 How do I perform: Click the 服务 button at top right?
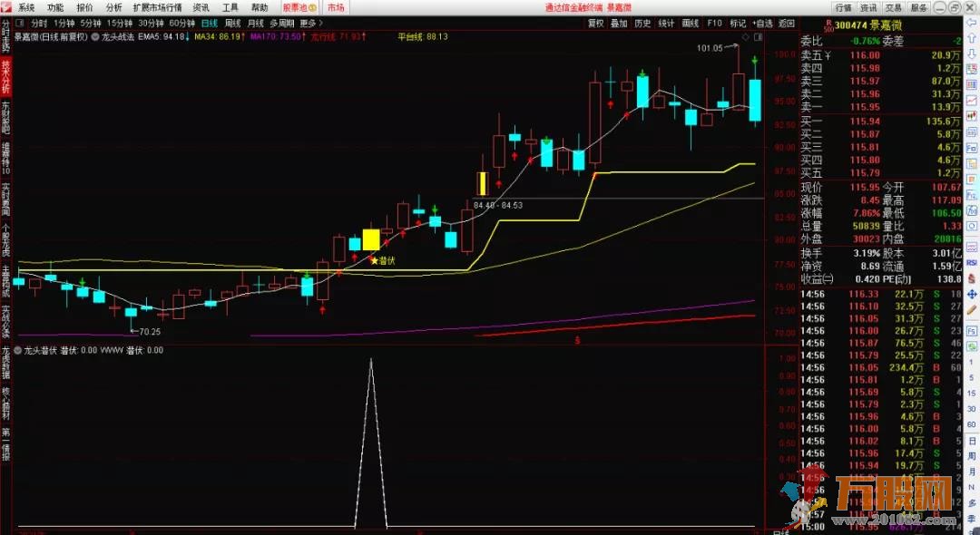click(918, 7)
